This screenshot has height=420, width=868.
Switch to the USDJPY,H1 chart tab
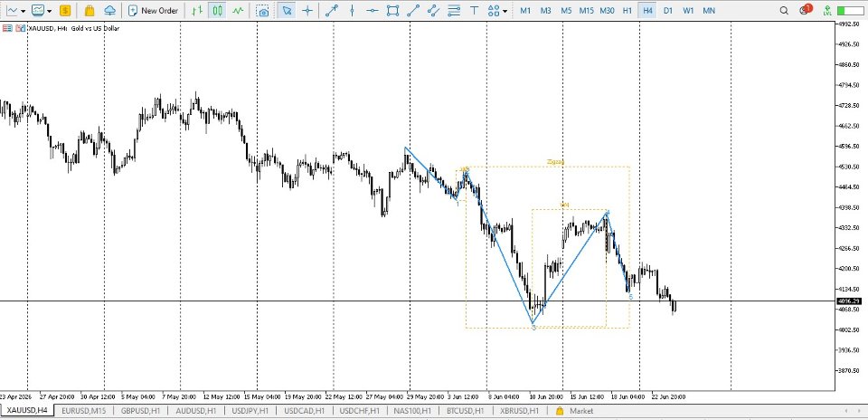coord(250,411)
